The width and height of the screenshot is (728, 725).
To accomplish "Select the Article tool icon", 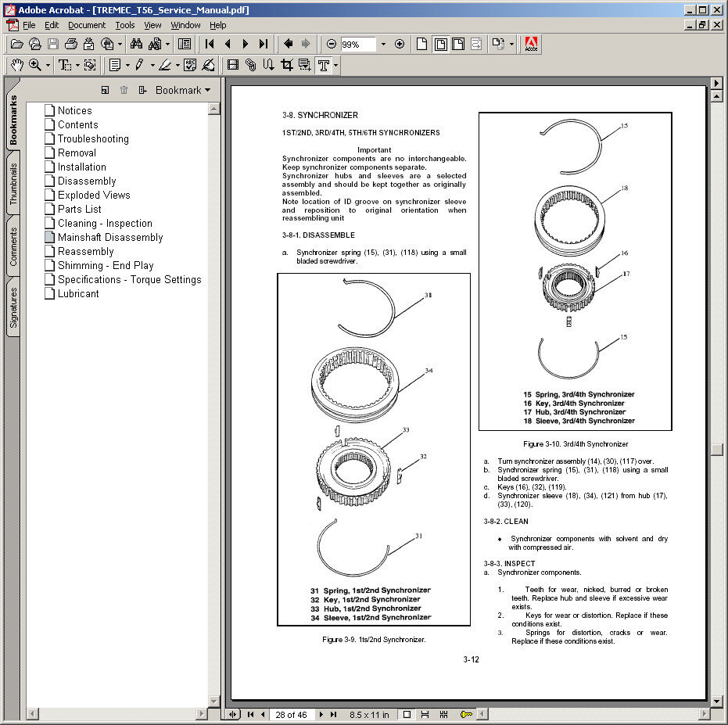I will 269,65.
